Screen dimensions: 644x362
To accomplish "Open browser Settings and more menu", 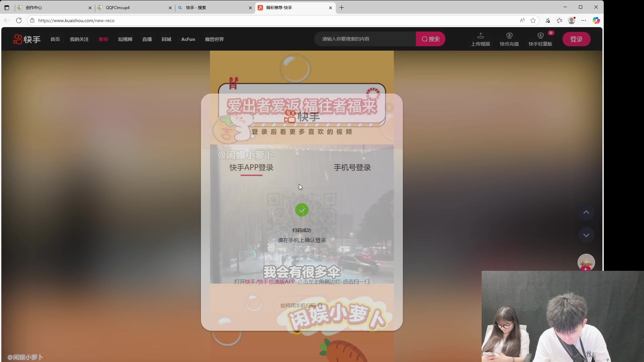I will [x=584, y=20].
